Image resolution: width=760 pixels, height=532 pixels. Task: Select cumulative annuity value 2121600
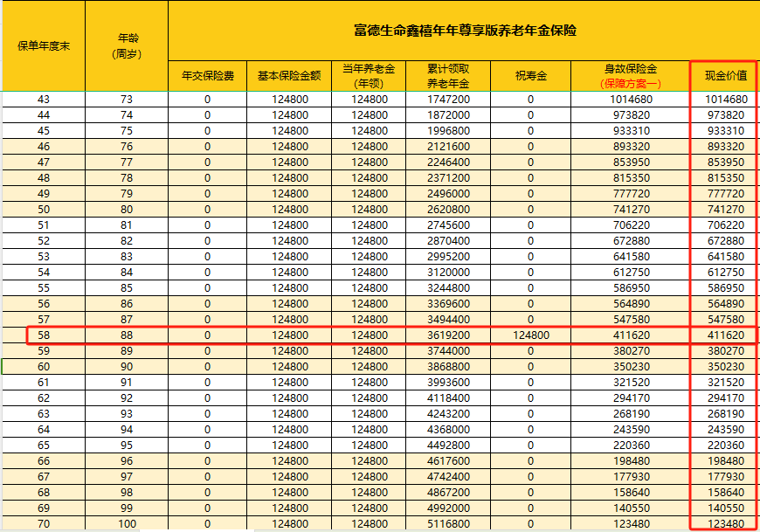(448, 147)
